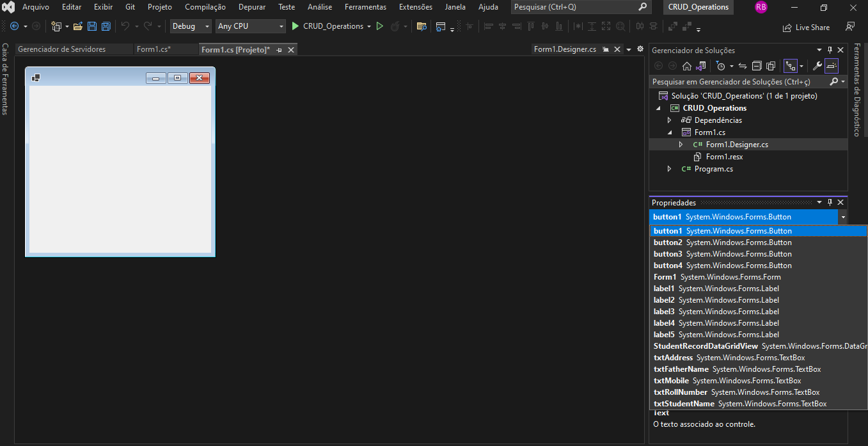
Task: Open the Caixa de Ferramentas side panel
Action: pyautogui.click(x=4, y=79)
